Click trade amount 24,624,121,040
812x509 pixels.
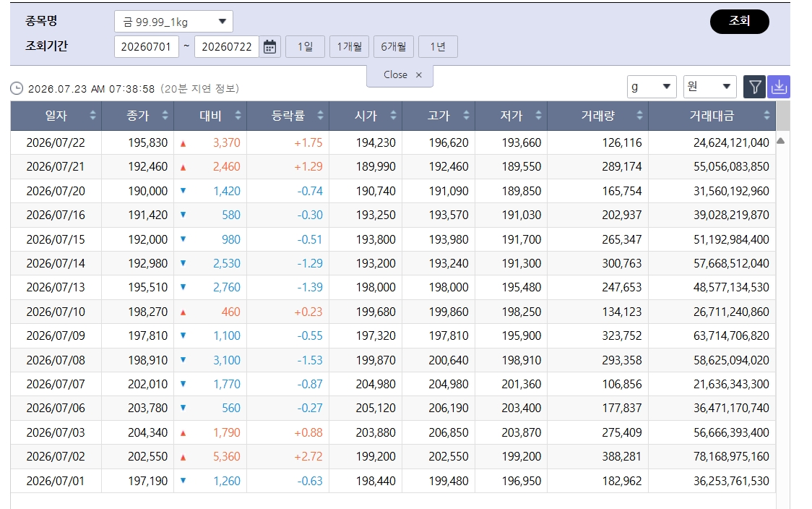coord(731,142)
